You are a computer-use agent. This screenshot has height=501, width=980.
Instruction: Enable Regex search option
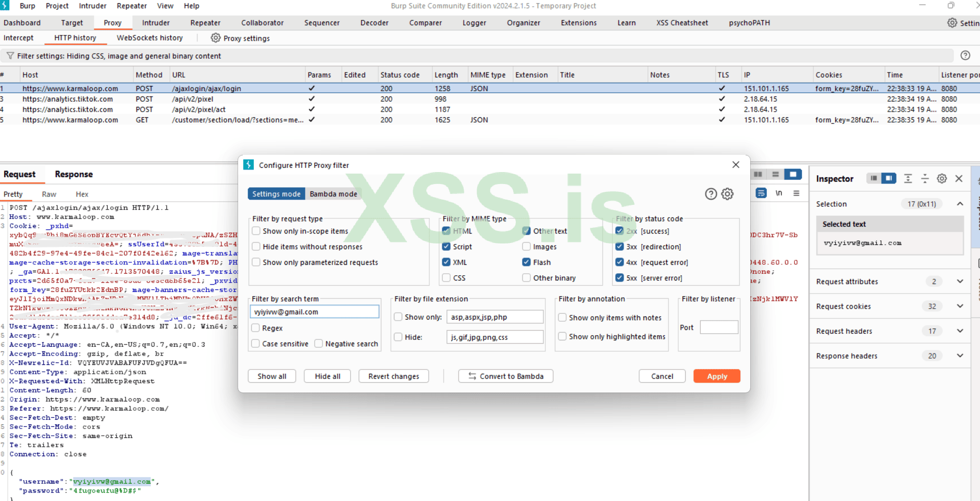click(255, 328)
